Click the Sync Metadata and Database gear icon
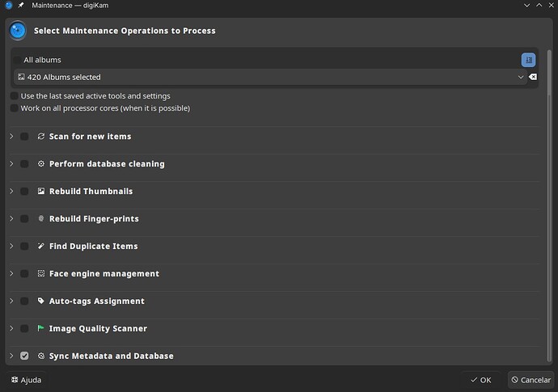 [41, 356]
